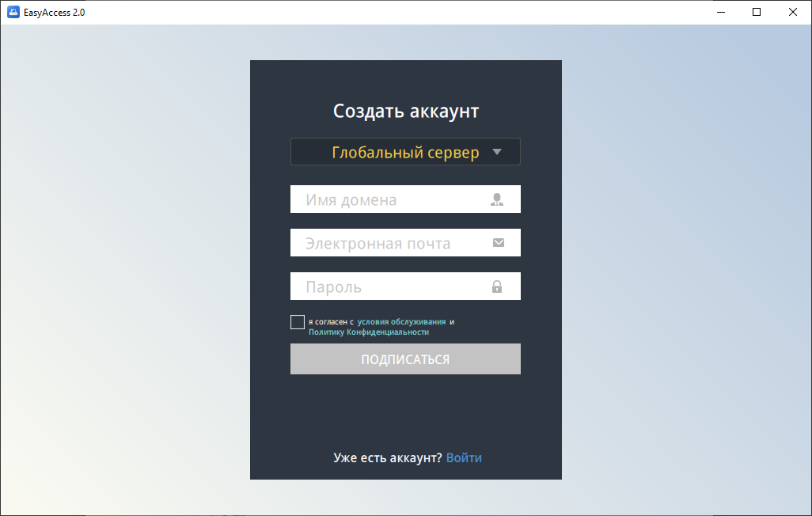
Task: Minimize the EasyAccess window
Action: click(x=720, y=12)
